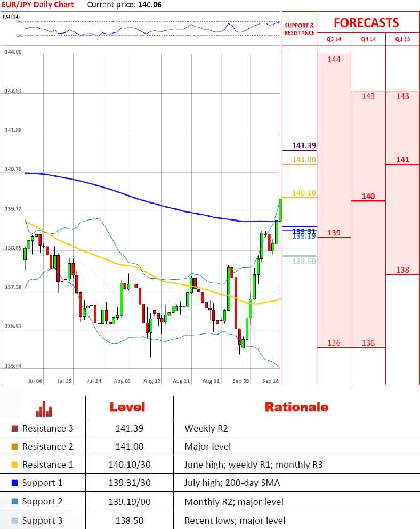Click the 135.44 y-axis price label

pos(13,365)
